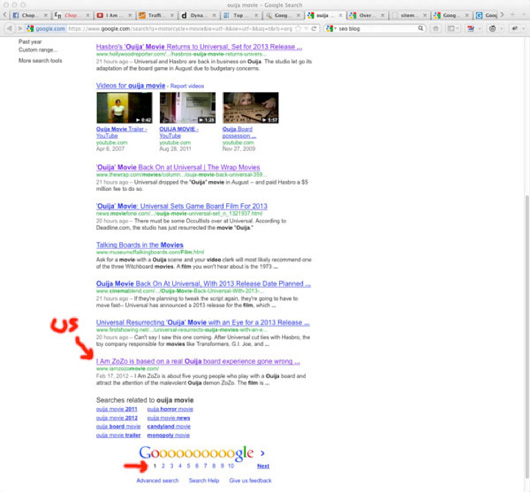Open 'Ouija Movie Trailer - YouTube' title link
530x492 pixels.
[x=121, y=132]
